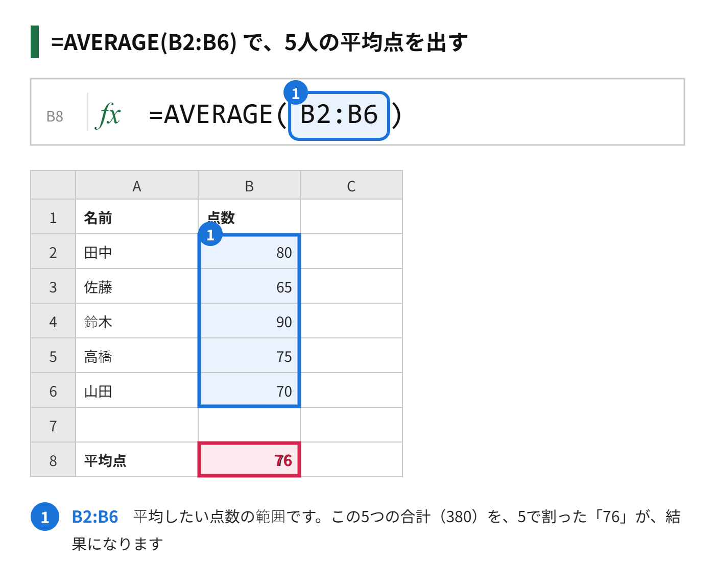The width and height of the screenshot is (715, 588).
Task: Select the cell containing 高橋
Action: (x=137, y=356)
